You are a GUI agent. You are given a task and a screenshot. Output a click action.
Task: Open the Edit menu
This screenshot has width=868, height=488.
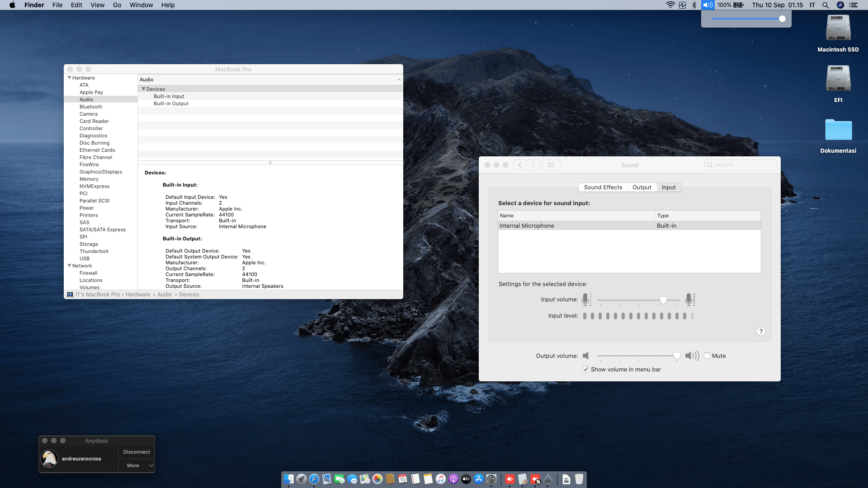76,5
